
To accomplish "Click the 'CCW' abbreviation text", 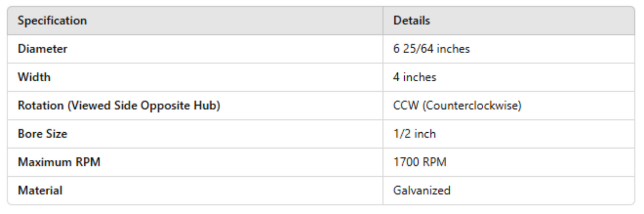I will pos(405,106).
